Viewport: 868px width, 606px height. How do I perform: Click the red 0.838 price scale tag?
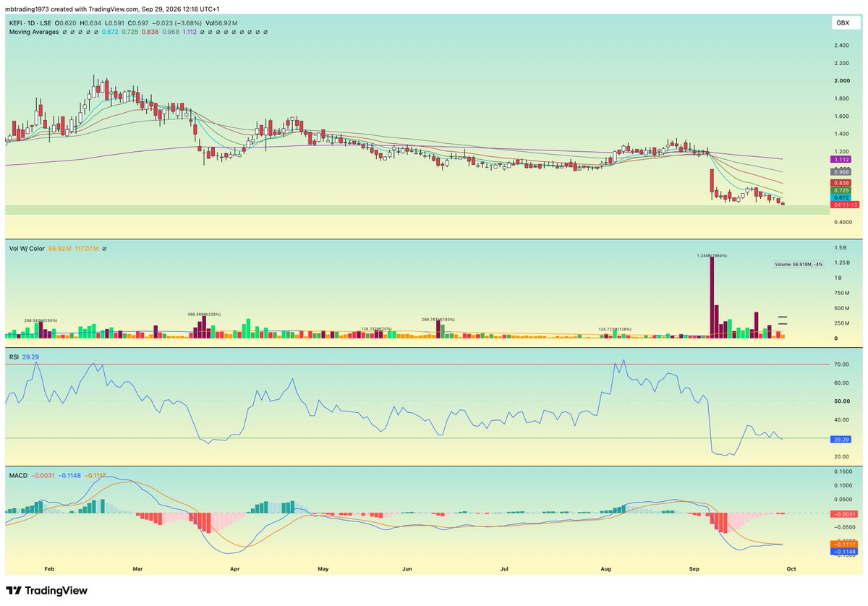pos(841,183)
